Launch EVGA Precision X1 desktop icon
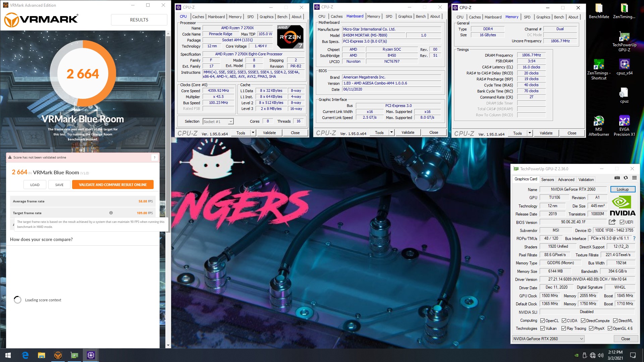This screenshot has height=362, width=644. click(624, 126)
